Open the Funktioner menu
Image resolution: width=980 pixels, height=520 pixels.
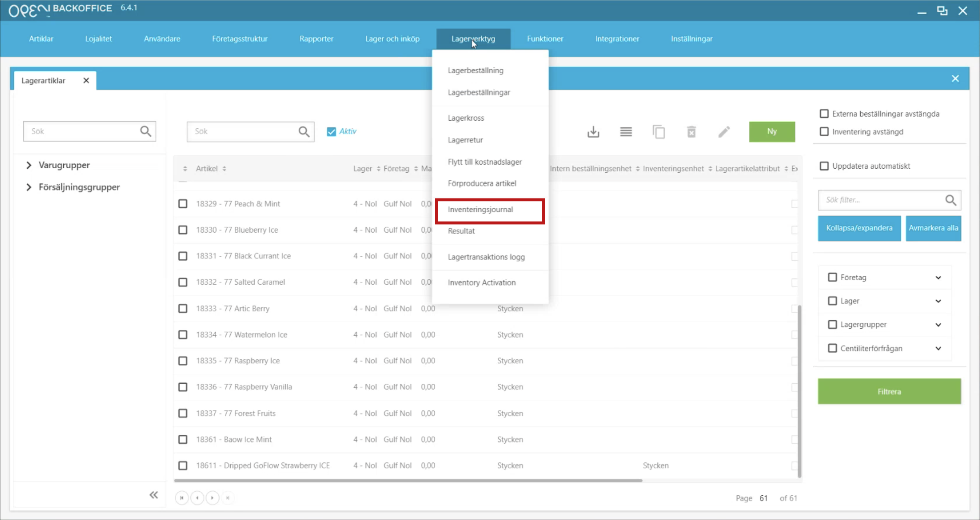tap(545, 38)
